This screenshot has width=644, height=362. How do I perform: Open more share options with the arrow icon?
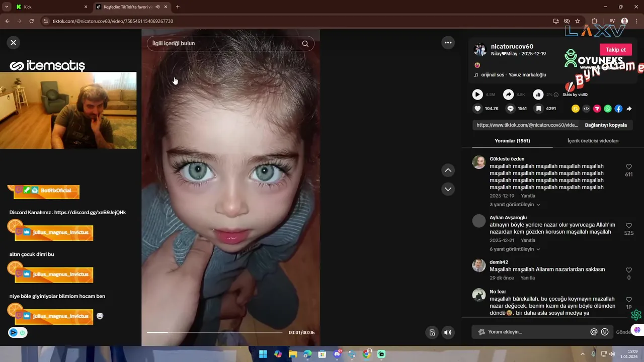pos(629,109)
